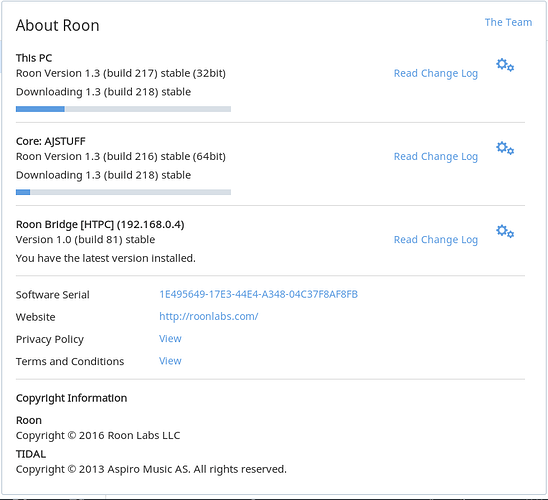This screenshot has width=548, height=500.
Task: Select 'This PC' heading
Action: coord(34,58)
